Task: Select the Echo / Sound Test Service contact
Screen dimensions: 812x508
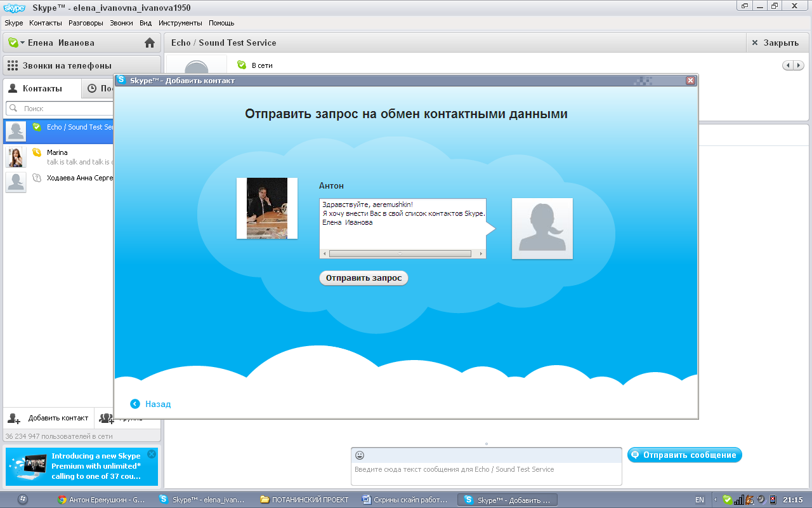Action: click(x=59, y=131)
